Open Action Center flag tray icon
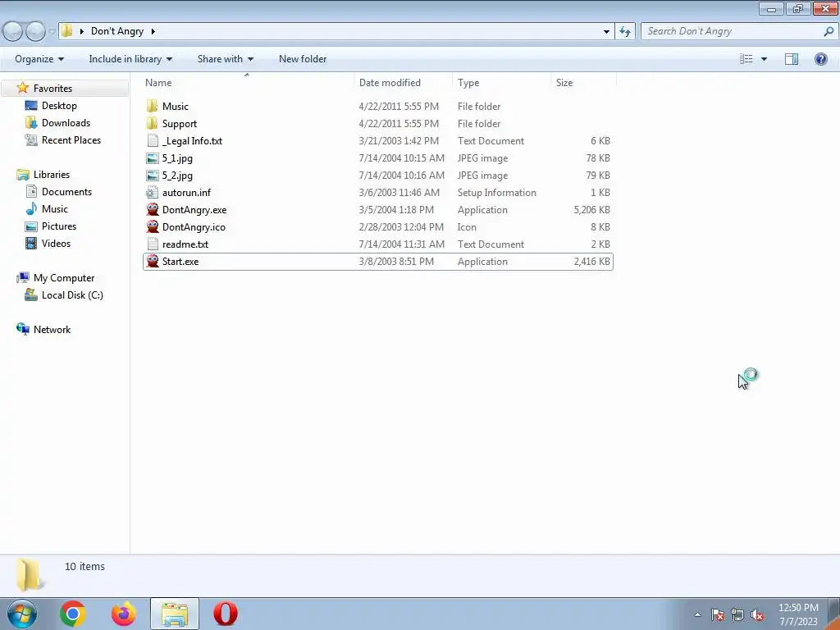 (717, 614)
